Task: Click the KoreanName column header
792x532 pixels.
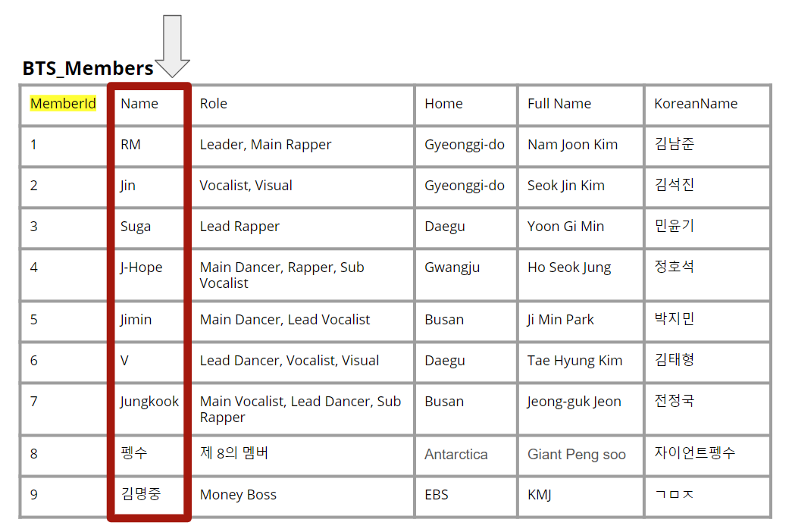Action: click(696, 104)
